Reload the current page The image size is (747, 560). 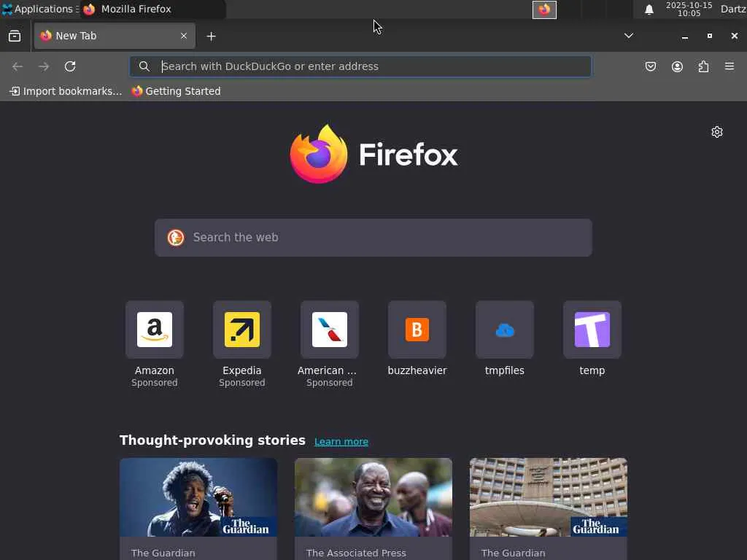(70, 66)
